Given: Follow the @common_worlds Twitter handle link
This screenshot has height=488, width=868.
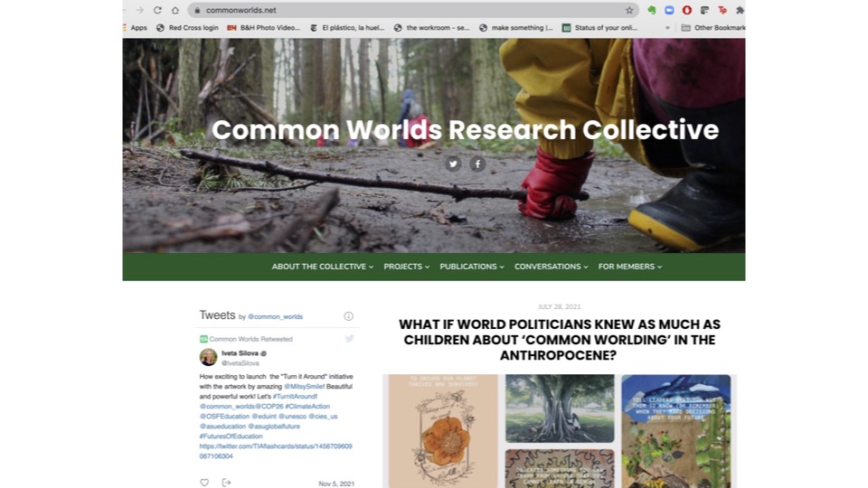Looking at the screenshot, I should click(275, 316).
